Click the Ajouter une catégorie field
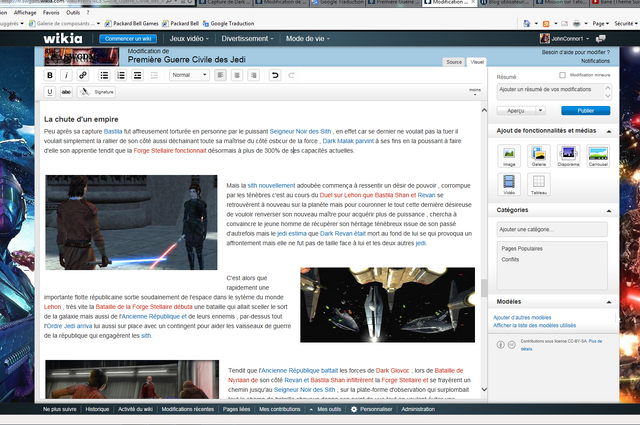 552,229
